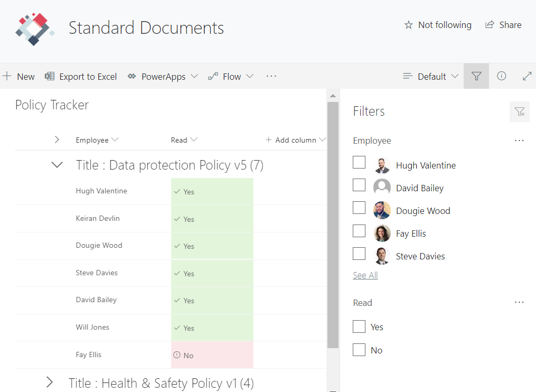Clear all filters using funnel-x icon
Screen dimensions: 536x392
(x=519, y=111)
